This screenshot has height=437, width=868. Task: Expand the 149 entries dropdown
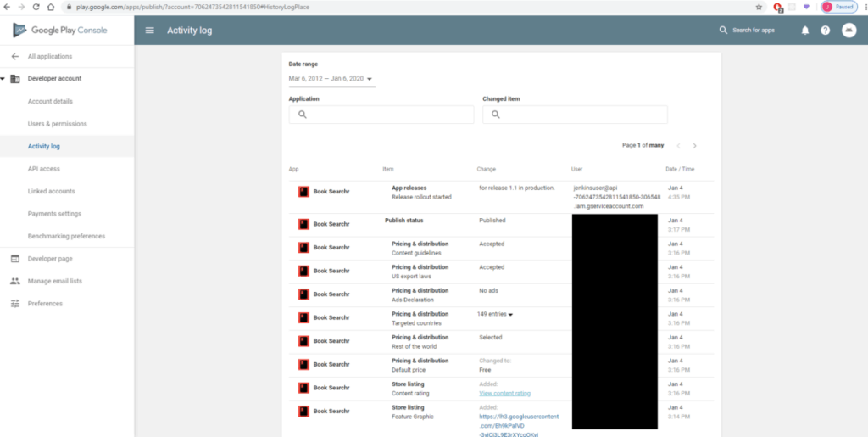coord(510,314)
